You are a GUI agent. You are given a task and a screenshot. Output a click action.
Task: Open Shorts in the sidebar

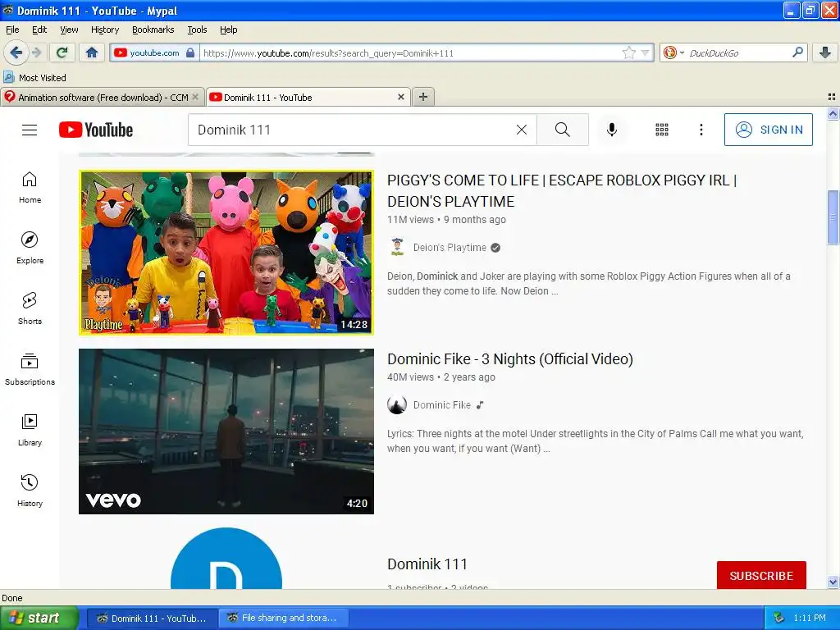click(30, 308)
